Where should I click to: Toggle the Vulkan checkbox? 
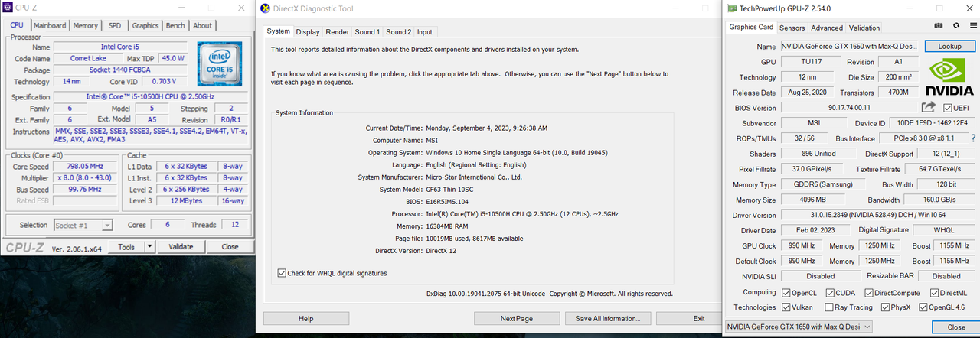point(786,307)
